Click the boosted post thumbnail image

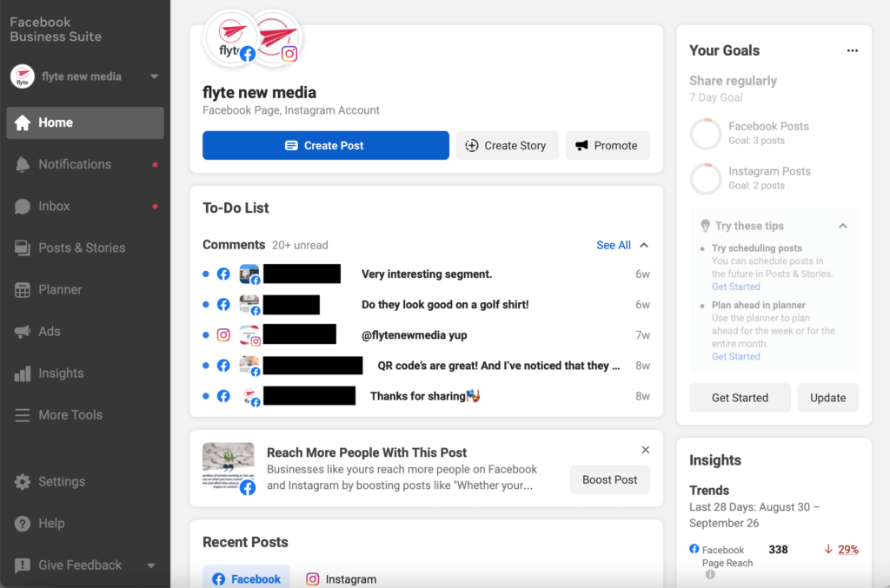[x=229, y=466]
